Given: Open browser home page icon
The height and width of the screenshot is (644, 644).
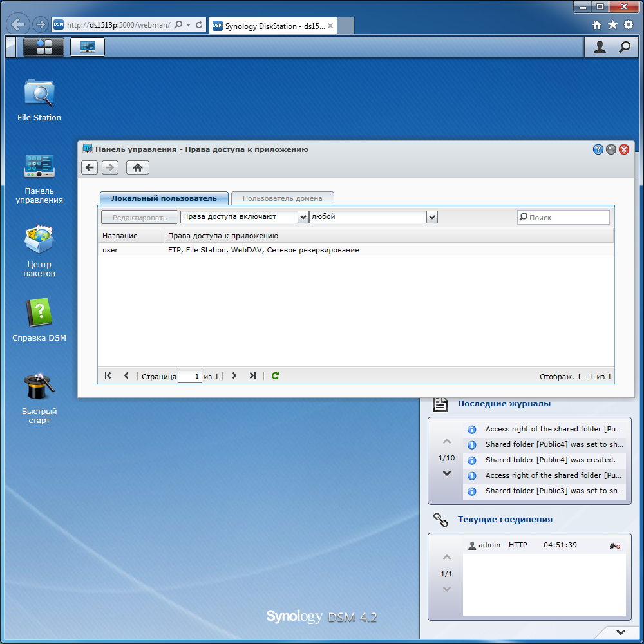Looking at the screenshot, I should click(x=597, y=25).
